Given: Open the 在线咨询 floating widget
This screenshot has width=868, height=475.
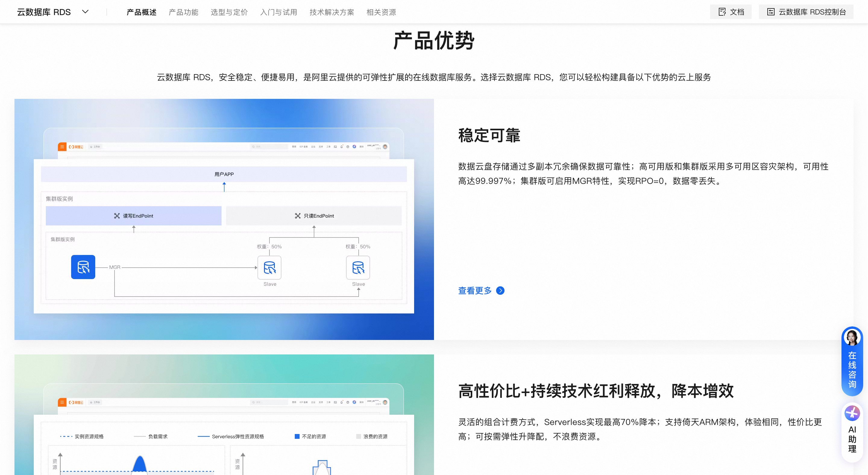Looking at the screenshot, I should coord(852,361).
